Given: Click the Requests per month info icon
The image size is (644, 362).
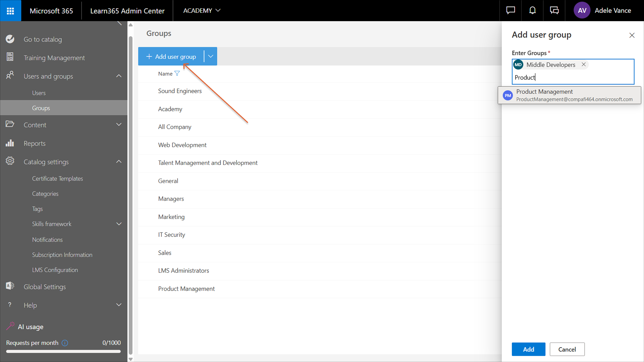Looking at the screenshot, I should click(65, 343).
